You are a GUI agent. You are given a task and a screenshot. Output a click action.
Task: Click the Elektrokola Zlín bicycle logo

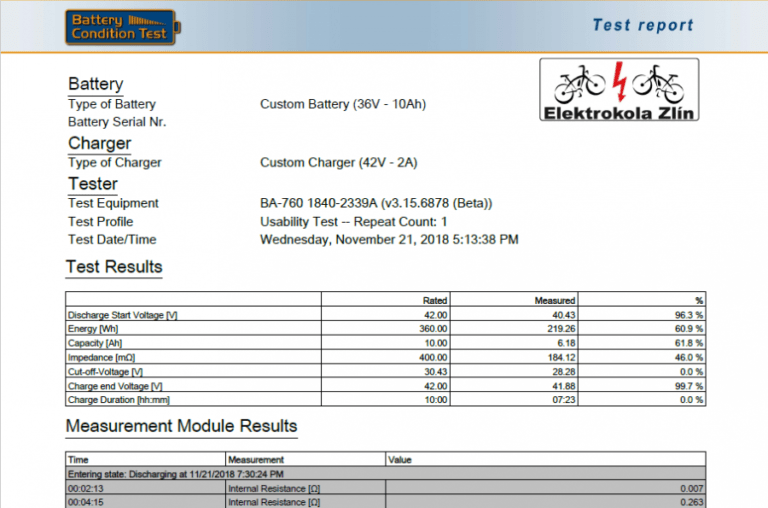click(x=619, y=90)
